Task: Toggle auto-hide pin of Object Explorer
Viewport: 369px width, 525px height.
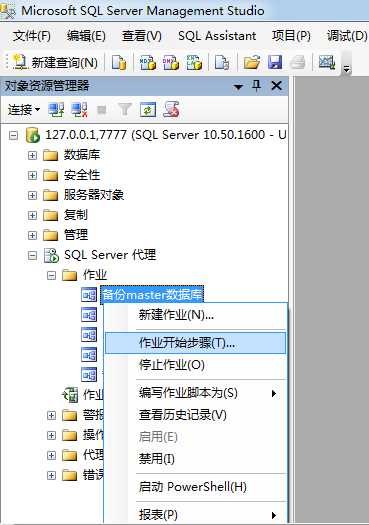Action: (256, 86)
